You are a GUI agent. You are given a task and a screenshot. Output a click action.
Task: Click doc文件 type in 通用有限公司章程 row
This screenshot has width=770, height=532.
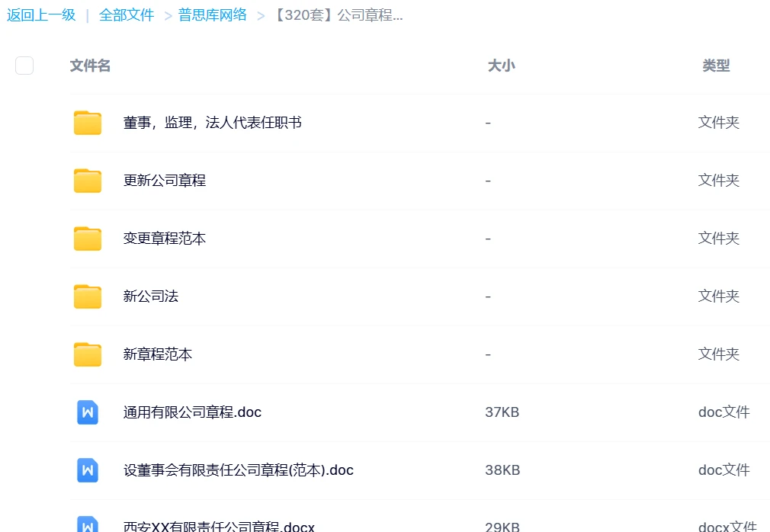pyautogui.click(x=724, y=412)
